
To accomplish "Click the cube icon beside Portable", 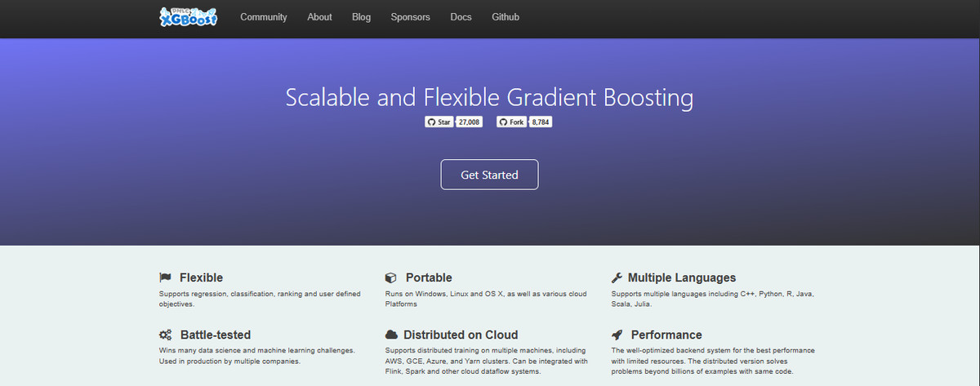I will tap(390, 277).
